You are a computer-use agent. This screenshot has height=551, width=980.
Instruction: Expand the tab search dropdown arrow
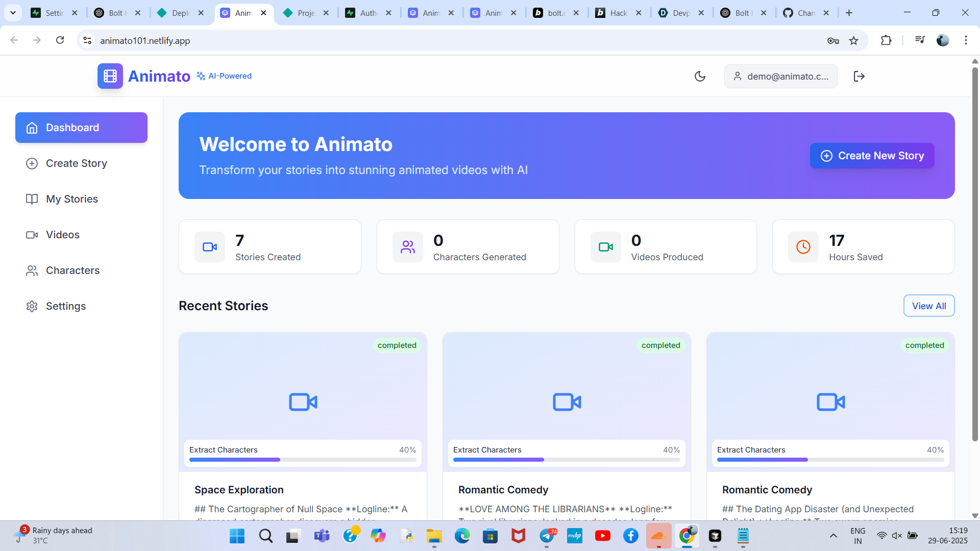[x=13, y=13]
